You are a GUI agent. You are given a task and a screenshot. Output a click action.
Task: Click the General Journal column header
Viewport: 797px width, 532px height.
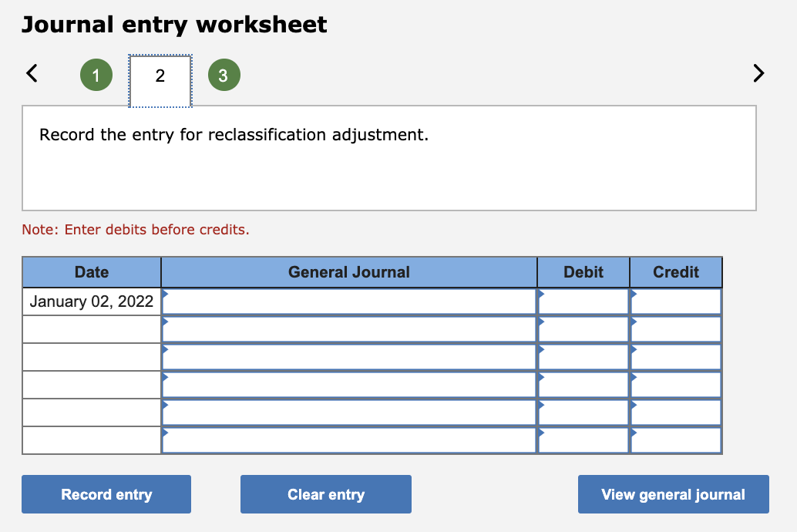pos(348,271)
